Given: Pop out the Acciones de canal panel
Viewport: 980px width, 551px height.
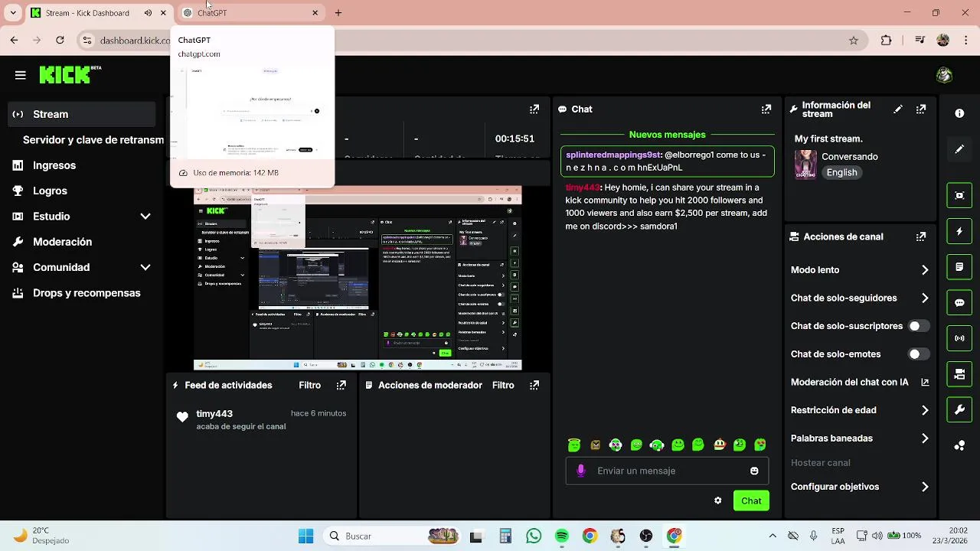Looking at the screenshot, I should click(x=921, y=237).
